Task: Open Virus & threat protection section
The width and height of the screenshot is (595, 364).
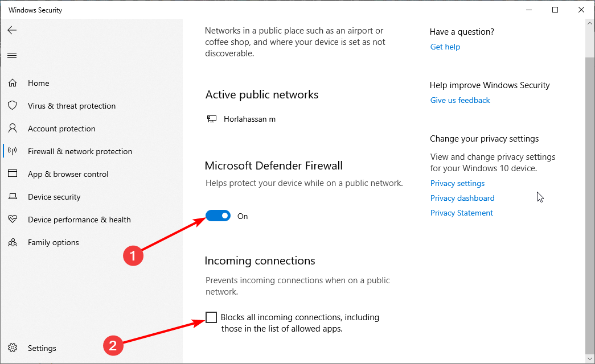Action: tap(72, 106)
